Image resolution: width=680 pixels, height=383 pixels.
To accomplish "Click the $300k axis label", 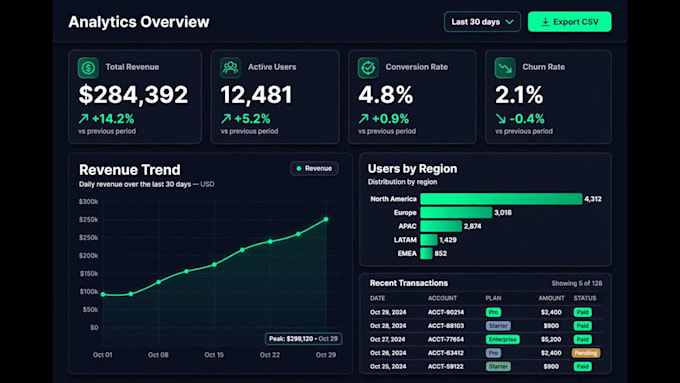I will [x=88, y=202].
